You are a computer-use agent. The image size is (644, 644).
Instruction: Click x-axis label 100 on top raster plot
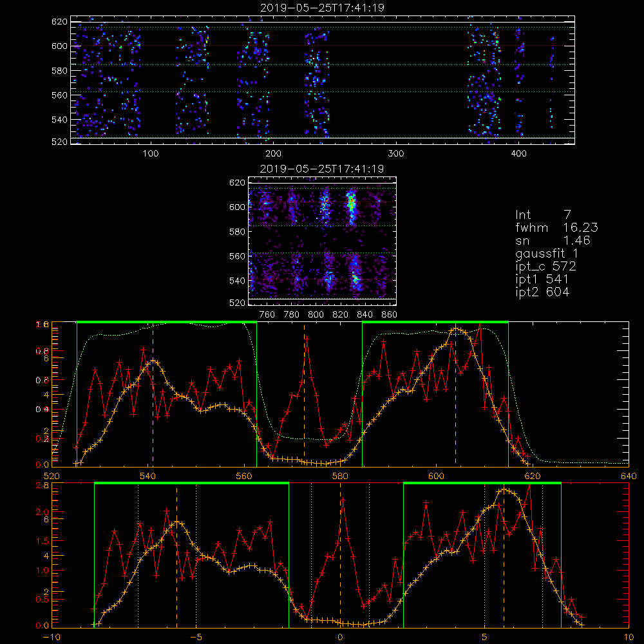click(151, 154)
